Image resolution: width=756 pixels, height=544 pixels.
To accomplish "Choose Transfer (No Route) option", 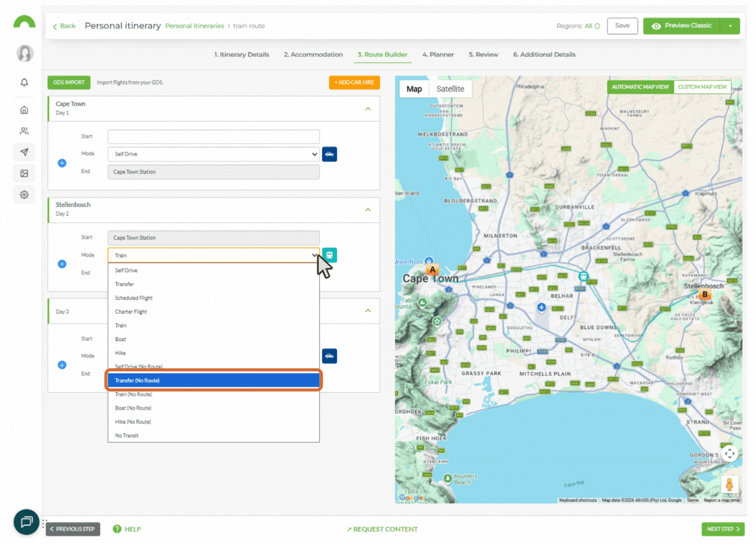I will pyautogui.click(x=214, y=380).
